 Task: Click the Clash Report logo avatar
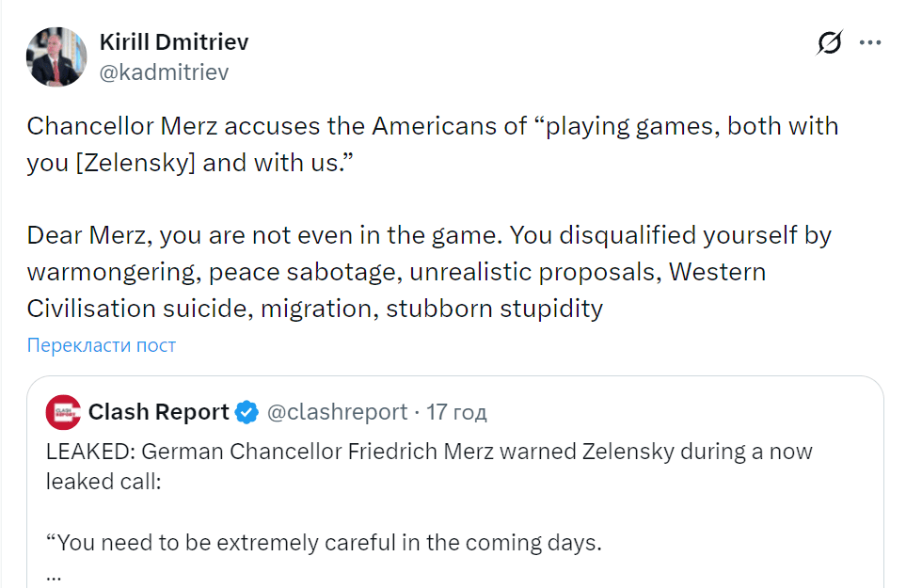(63, 412)
